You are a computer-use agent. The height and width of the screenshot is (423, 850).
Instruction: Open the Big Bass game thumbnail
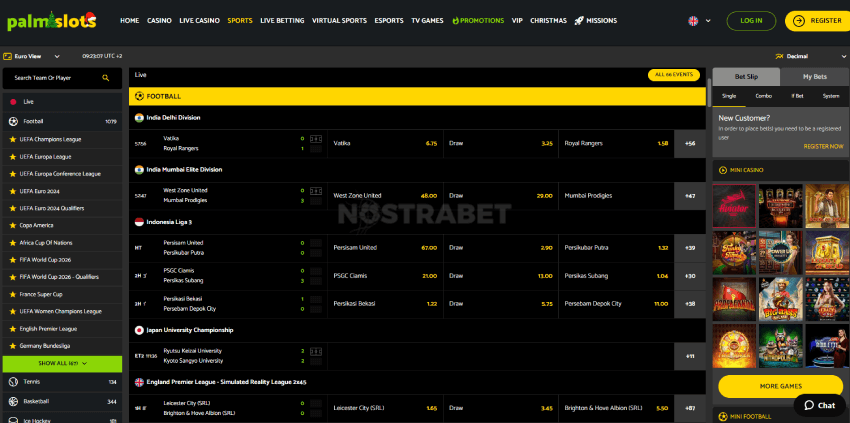point(781,299)
